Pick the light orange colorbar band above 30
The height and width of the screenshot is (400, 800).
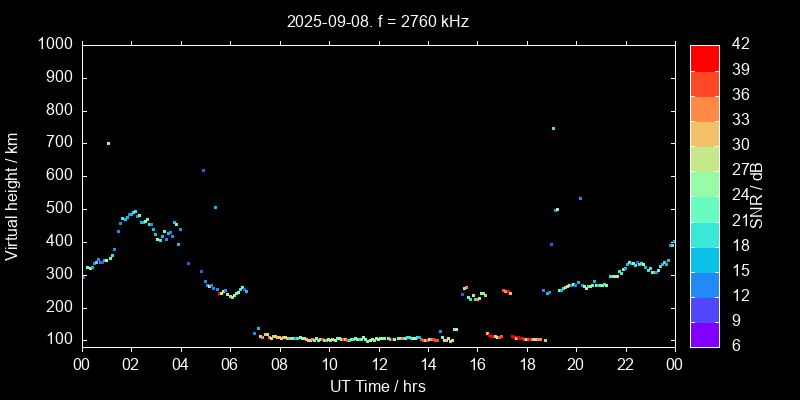(x=704, y=133)
